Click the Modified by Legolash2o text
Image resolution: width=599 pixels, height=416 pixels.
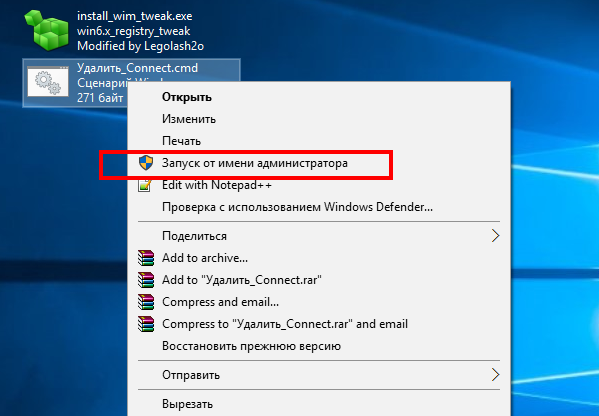point(140,46)
